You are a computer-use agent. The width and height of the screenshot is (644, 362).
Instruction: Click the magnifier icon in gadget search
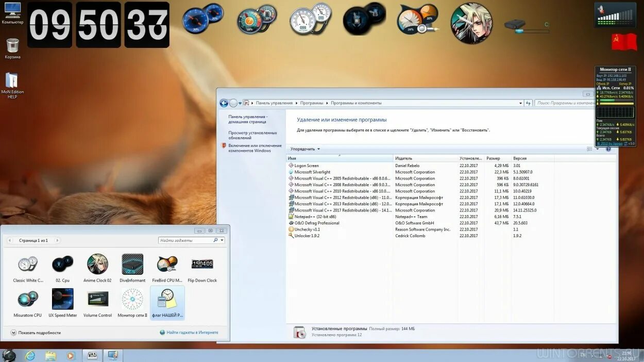pyautogui.click(x=216, y=240)
